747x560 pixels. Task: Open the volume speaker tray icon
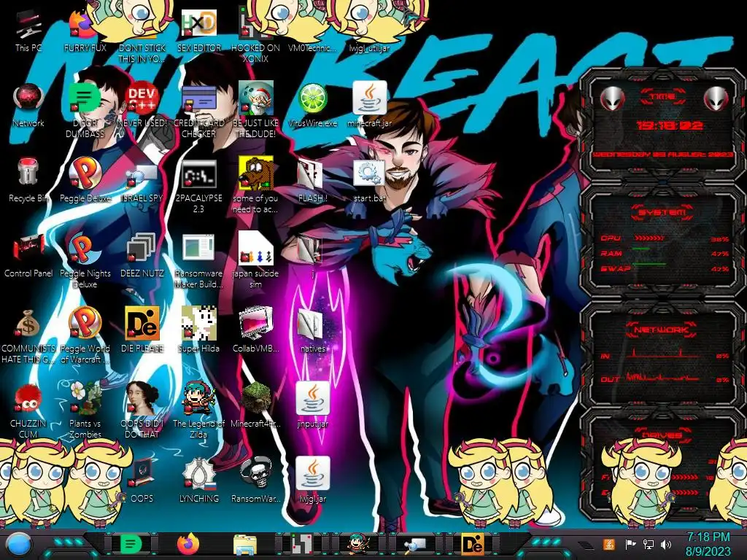(x=666, y=544)
